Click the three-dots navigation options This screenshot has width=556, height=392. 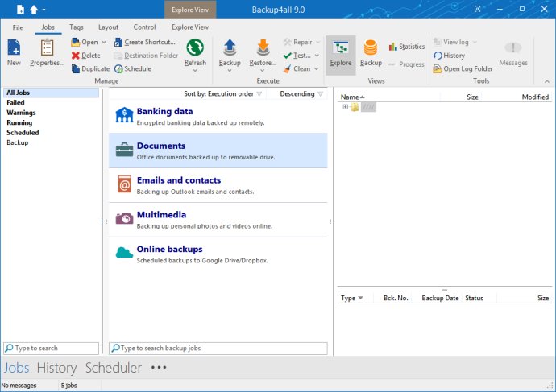click(x=159, y=367)
